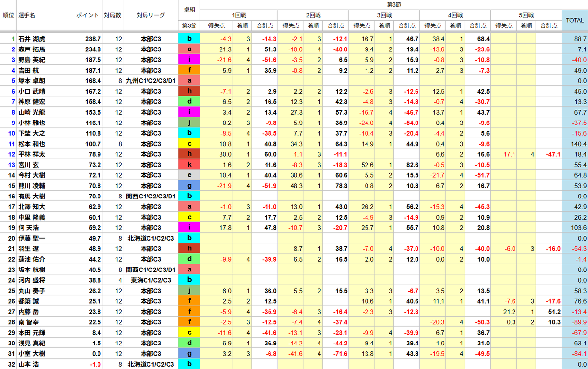Click TOTAL value -89.9
This screenshot has width=588, height=369.
(578, 322)
